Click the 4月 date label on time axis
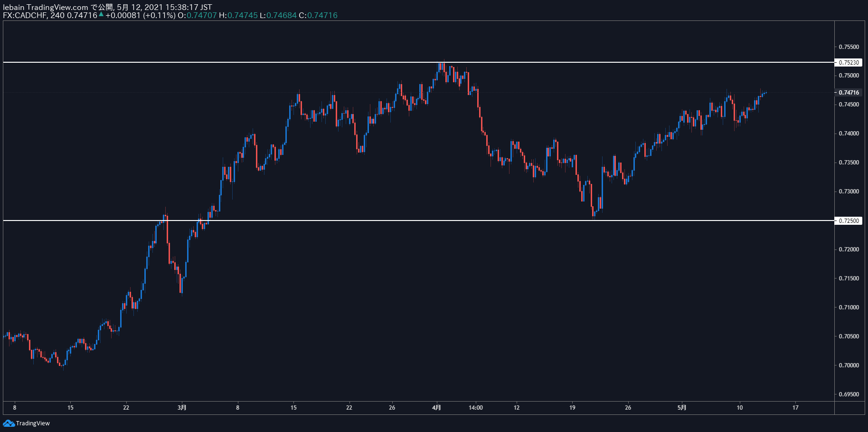This screenshot has height=432, width=868. 437,407
